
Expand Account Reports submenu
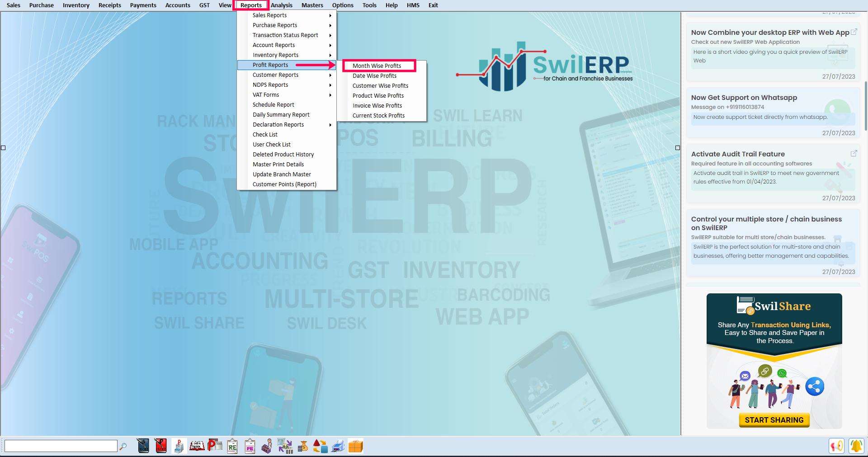287,45
